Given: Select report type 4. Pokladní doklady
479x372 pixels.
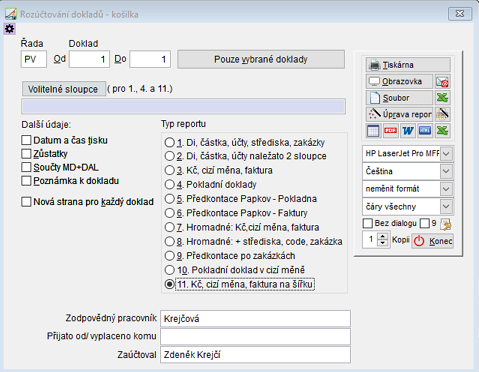Looking at the screenshot, I should tap(170, 184).
